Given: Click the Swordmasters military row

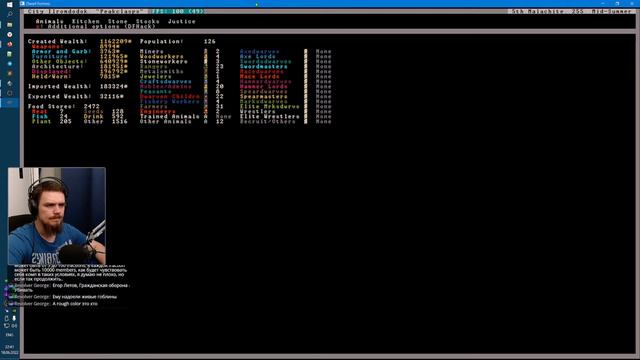Looking at the screenshot, I should pyautogui.click(x=286, y=66).
